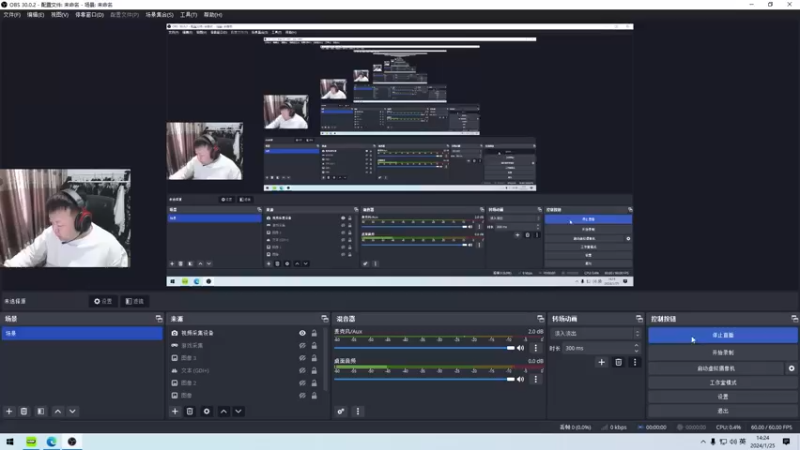Move the scene down with the arrow icon

pyautogui.click(x=72, y=411)
